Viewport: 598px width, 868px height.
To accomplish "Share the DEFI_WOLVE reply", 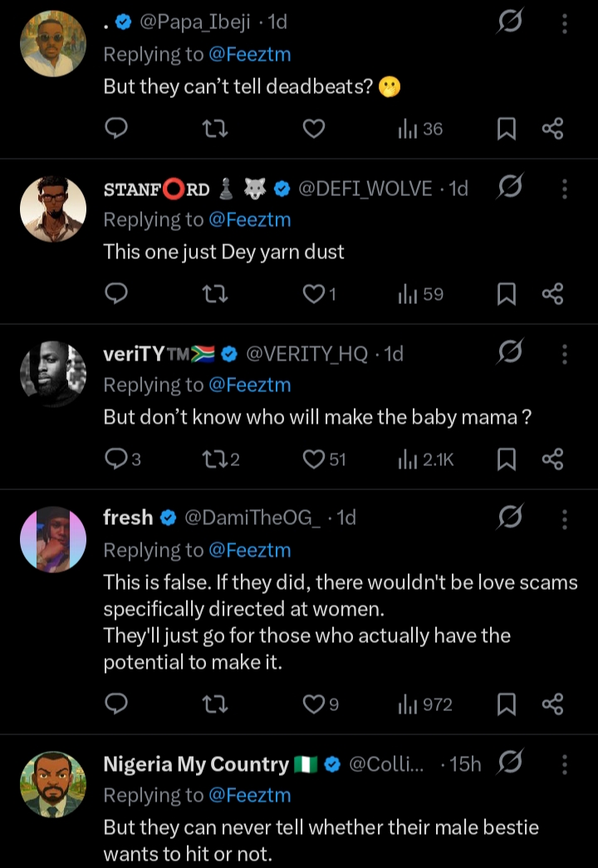I will 553,294.
